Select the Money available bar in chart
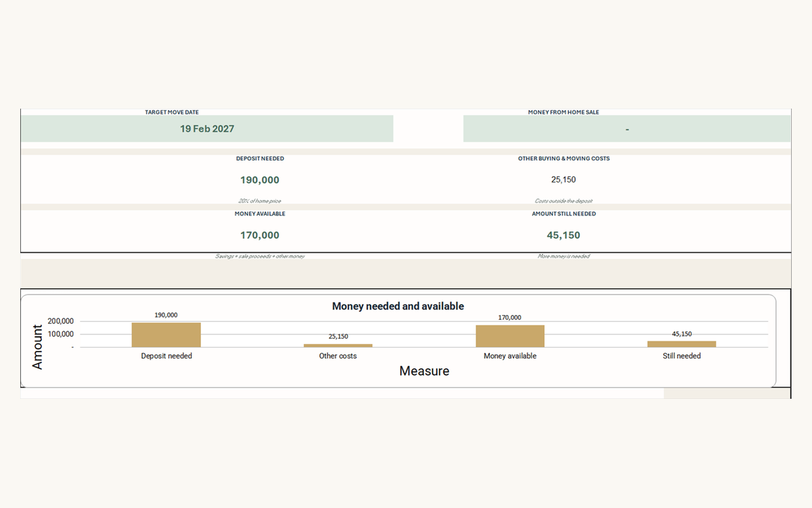Viewport: 812px width, 508px height. tap(510, 336)
